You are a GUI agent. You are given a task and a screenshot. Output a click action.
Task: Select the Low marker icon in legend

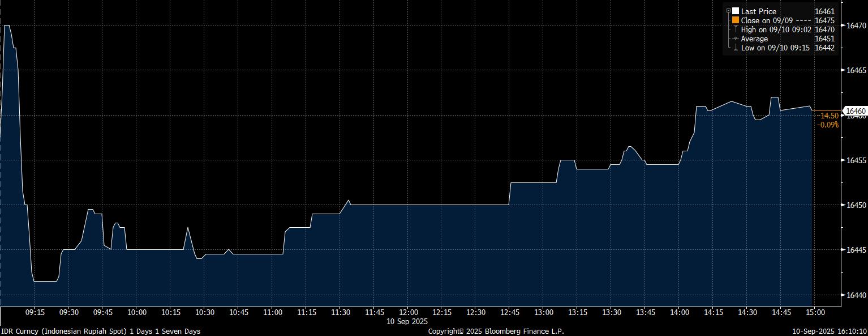[736, 48]
